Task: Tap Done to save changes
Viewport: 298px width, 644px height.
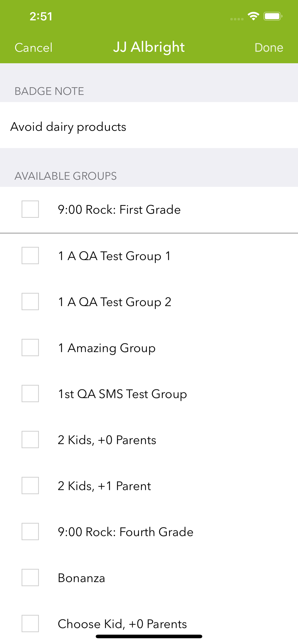Action: [269, 47]
